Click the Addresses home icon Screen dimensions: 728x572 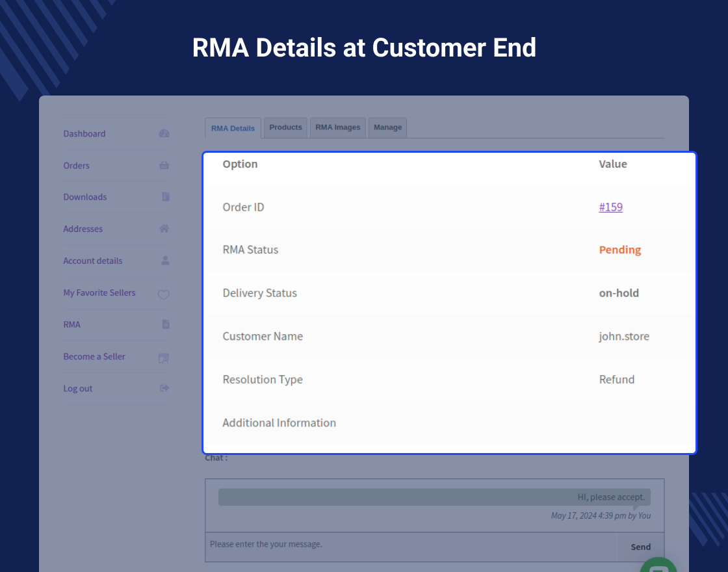point(164,229)
